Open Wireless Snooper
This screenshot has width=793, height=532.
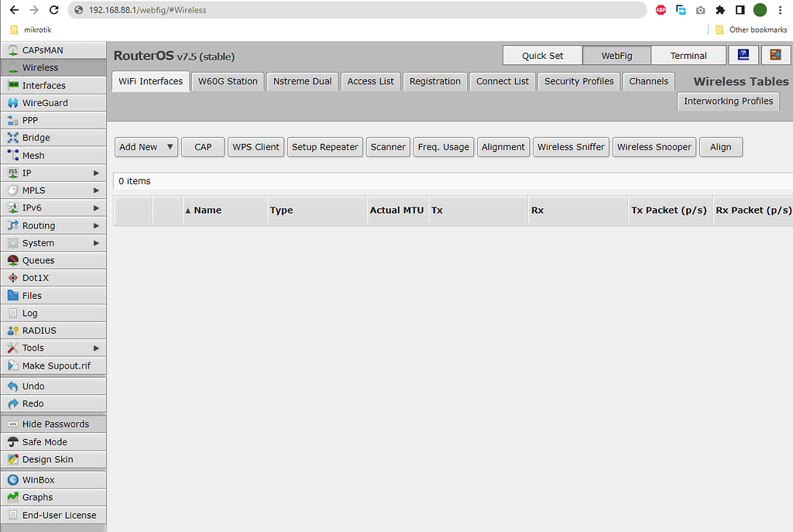[654, 147]
